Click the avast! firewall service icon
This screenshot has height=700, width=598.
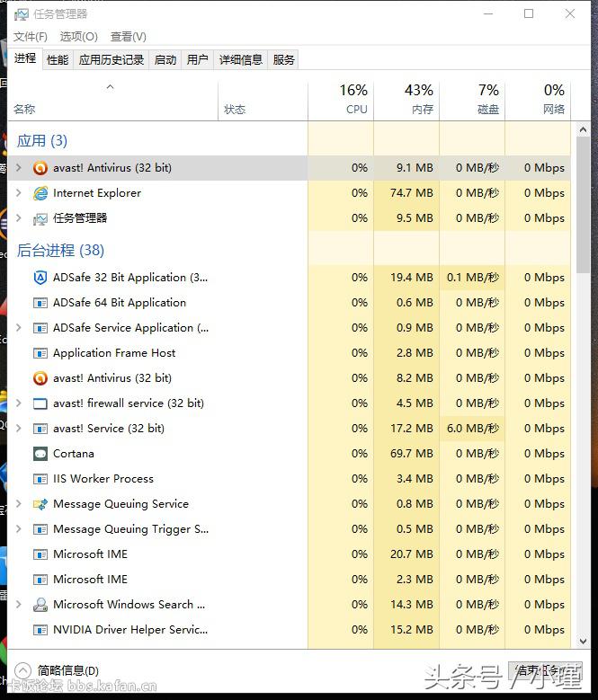(x=40, y=403)
